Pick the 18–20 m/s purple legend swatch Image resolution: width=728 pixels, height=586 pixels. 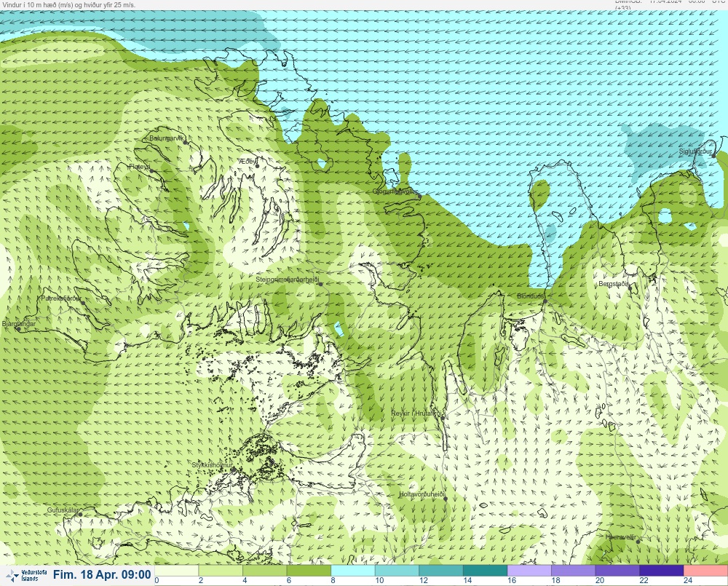click(574, 570)
